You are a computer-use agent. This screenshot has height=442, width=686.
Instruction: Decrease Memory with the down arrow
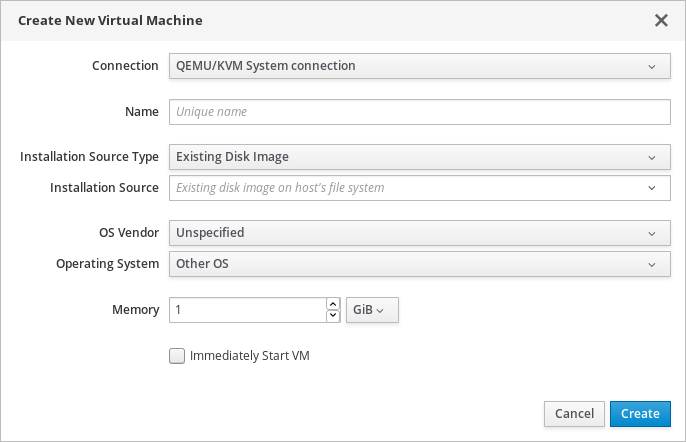334,316
